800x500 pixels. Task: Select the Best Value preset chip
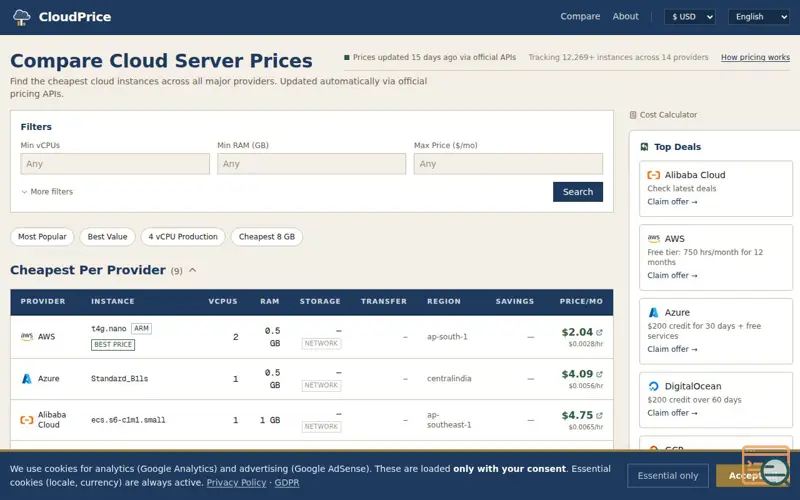pos(107,237)
